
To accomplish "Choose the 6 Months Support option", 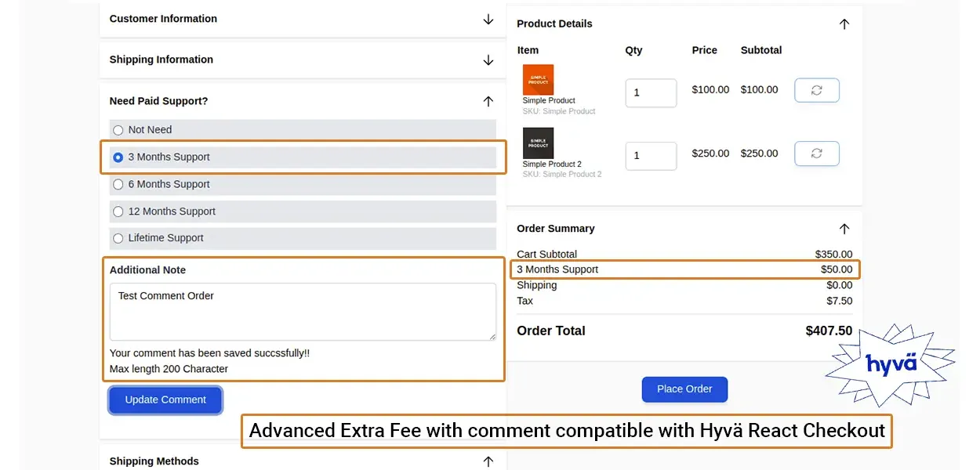I will pos(118,185).
